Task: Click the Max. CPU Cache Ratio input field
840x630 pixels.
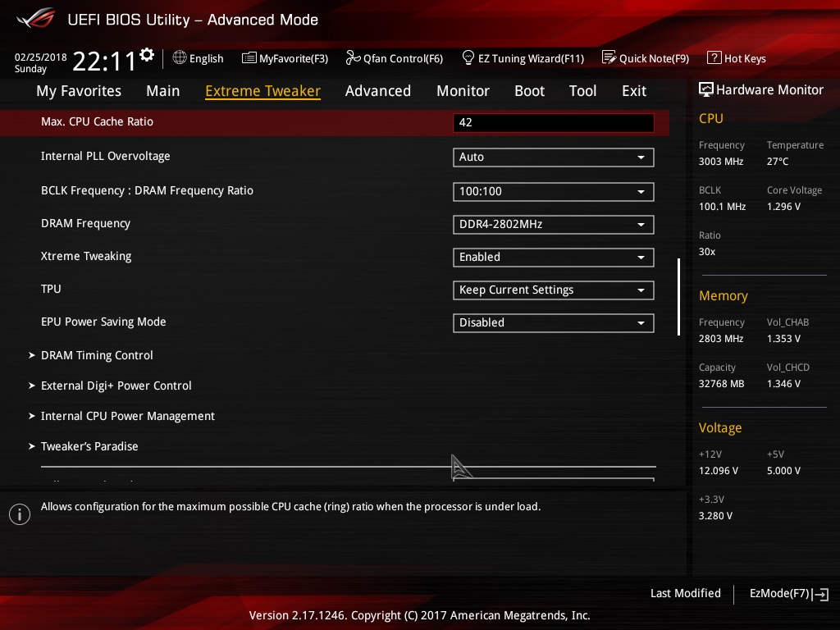Action: click(x=554, y=123)
